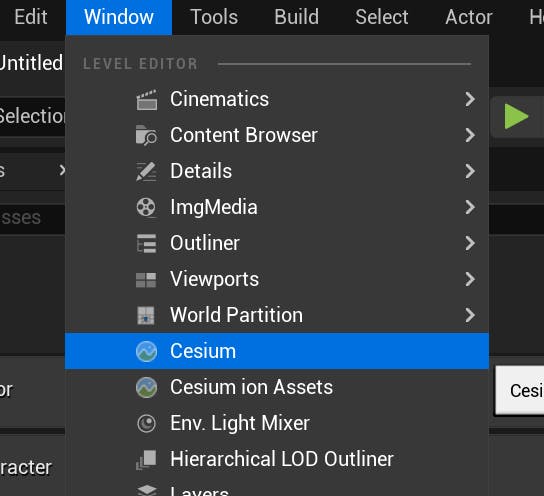The image size is (544, 496).
Task: Expand the World Partition submenu arrow
Action: click(470, 315)
